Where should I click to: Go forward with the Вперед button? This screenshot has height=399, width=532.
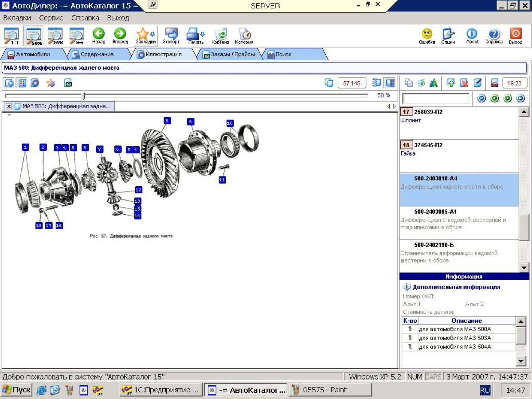point(120,36)
